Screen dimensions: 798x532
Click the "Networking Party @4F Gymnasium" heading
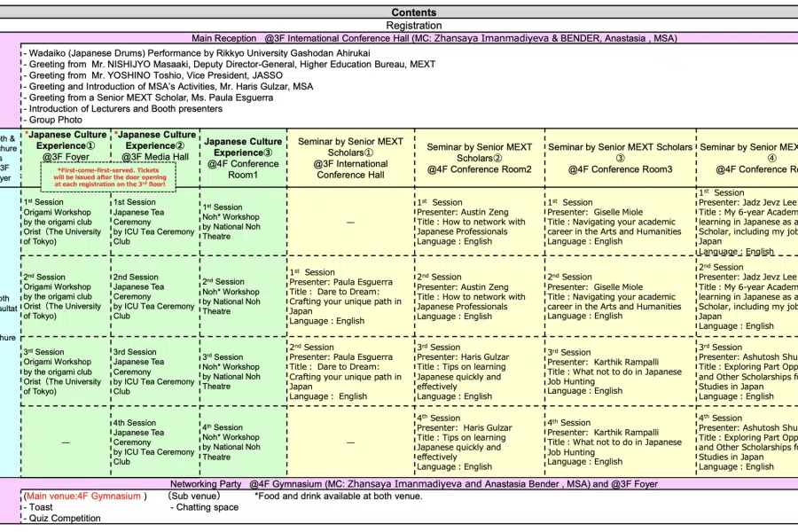click(x=414, y=484)
